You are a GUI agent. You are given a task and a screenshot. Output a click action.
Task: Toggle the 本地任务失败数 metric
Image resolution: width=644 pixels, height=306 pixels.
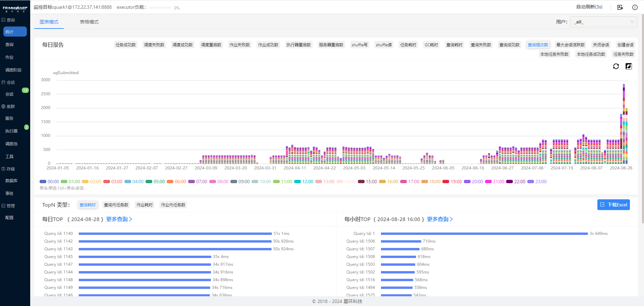coord(554,54)
